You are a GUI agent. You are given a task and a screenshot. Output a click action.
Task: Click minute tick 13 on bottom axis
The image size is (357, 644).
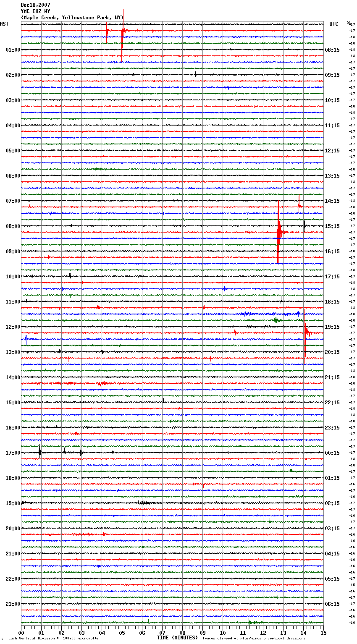[283, 633]
